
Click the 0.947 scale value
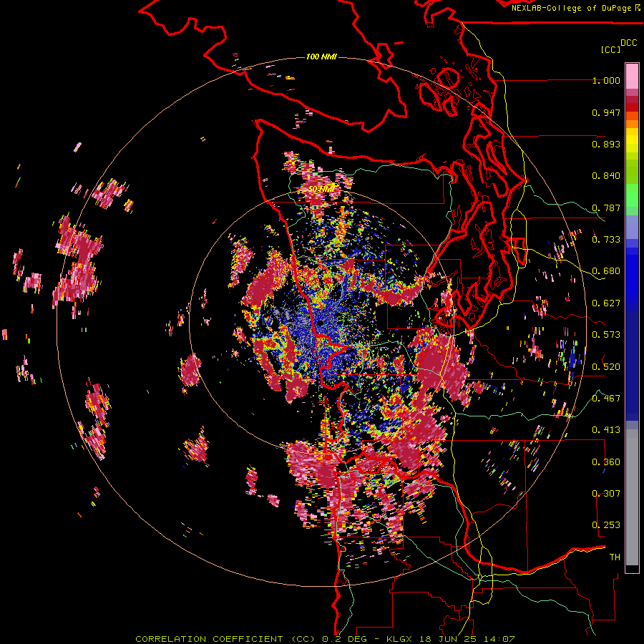point(606,112)
